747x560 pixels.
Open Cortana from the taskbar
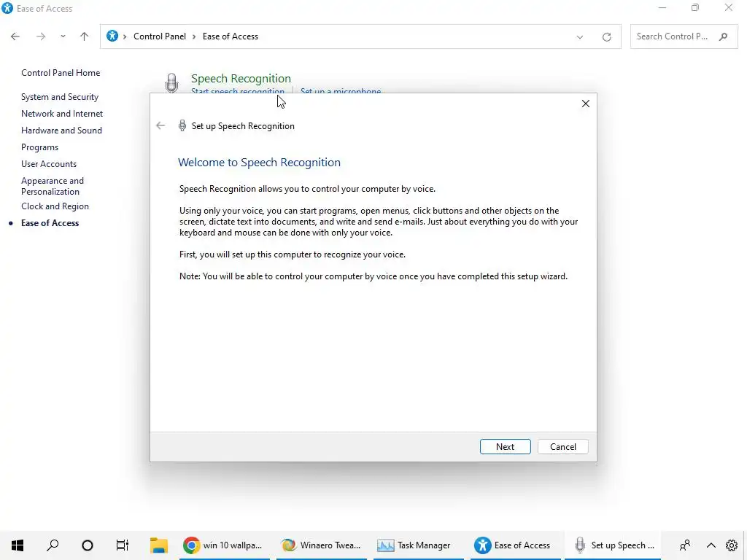tap(88, 545)
